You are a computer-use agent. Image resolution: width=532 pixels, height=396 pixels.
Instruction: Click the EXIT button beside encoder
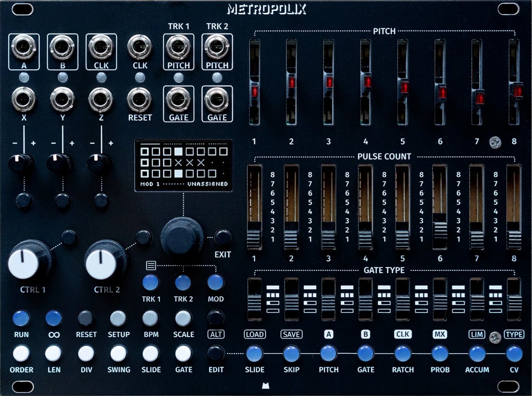(222, 237)
